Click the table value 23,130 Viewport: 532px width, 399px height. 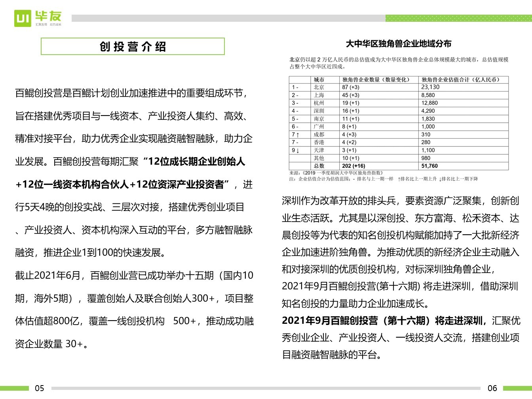coord(430,87)
